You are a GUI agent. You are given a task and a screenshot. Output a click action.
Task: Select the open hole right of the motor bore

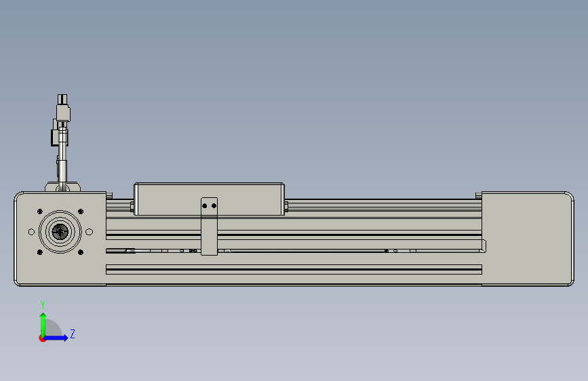(90, 232)
